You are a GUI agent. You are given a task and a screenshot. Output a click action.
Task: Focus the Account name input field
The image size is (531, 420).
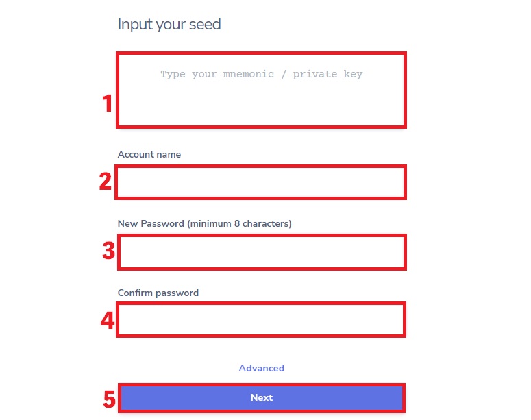click(260, 182)
